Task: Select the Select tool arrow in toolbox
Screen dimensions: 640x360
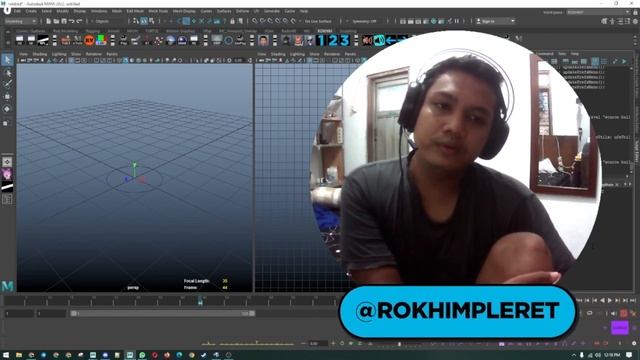Action: [x=7, y=60]
